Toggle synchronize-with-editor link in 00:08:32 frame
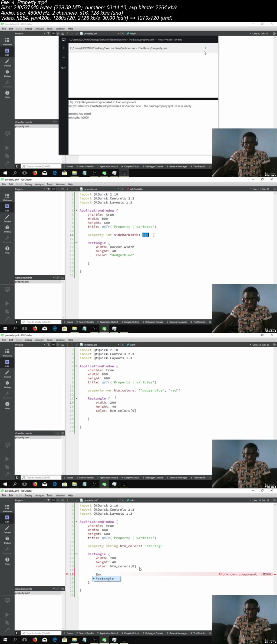 (x=53, y=345)
